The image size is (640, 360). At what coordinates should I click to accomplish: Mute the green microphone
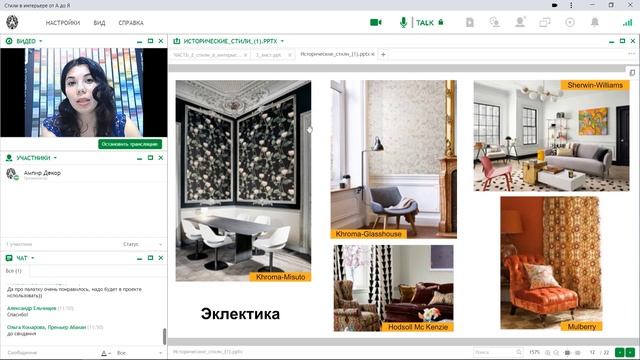(x=403, y=22)
